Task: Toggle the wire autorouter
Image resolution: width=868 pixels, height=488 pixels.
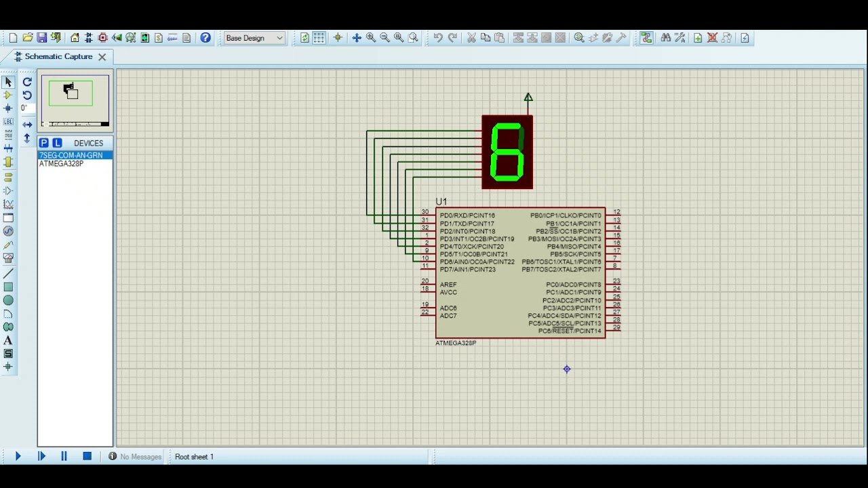Action: (646, 38)
